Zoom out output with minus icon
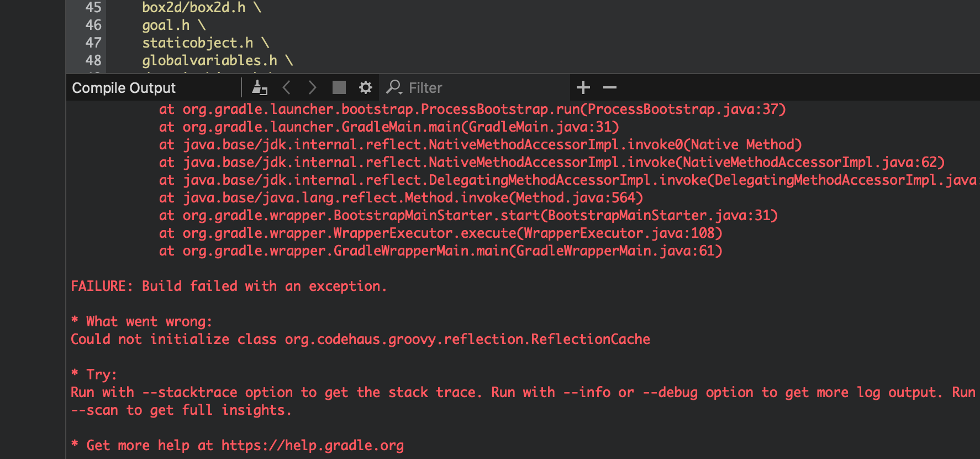980x459 pixels. pos(609,87)
